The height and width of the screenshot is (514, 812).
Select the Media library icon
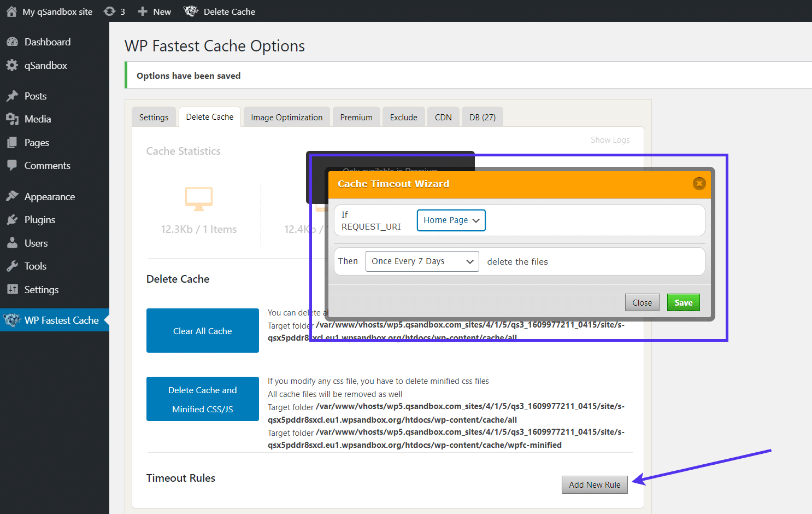pos(12,119)
